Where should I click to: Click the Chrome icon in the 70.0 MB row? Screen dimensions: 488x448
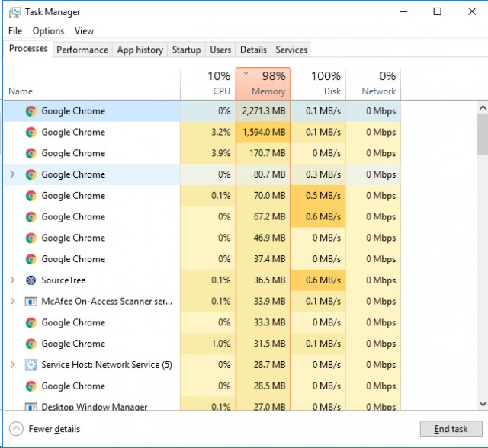click(x=30, y=196)
